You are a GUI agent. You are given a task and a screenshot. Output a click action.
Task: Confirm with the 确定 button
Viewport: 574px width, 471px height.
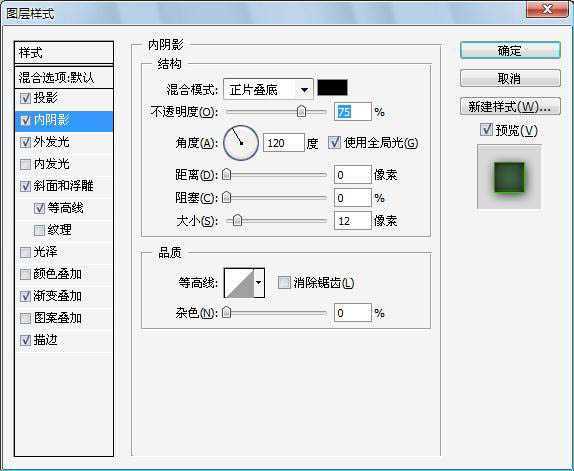point(510,50)
